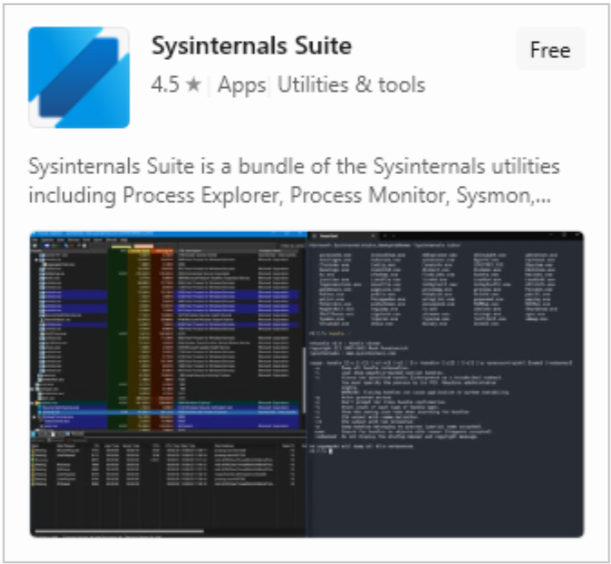Screen dimensions: 611x564
Task: Click the vertical scrollbar of the Process Explorer list
Action: click(304, 380)
